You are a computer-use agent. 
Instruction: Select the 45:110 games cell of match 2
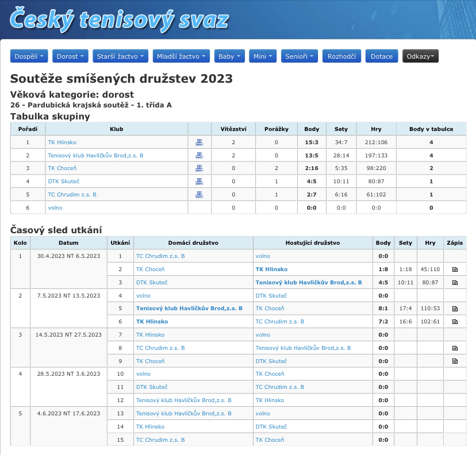(x=430, y=269)
